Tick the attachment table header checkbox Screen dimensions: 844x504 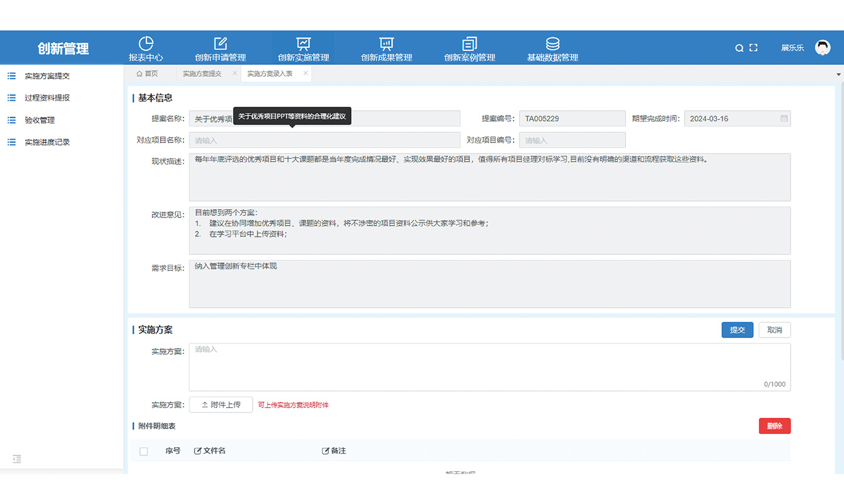(144, 451)
